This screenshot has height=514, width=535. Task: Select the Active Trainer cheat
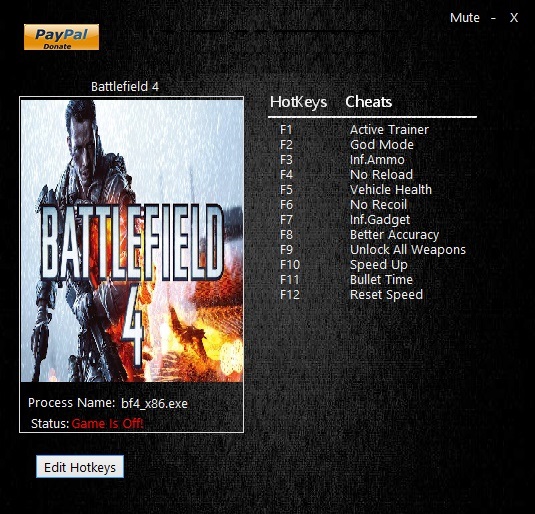coord(389,130)
